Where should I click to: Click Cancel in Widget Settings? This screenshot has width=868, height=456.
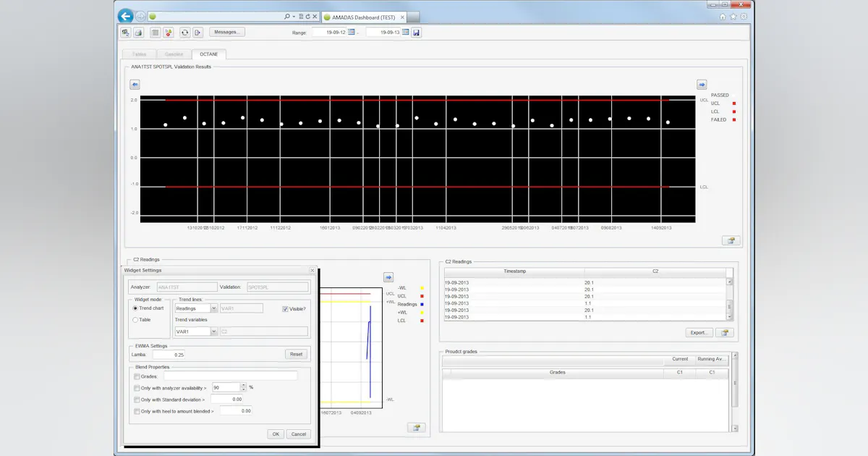point(298,434)
